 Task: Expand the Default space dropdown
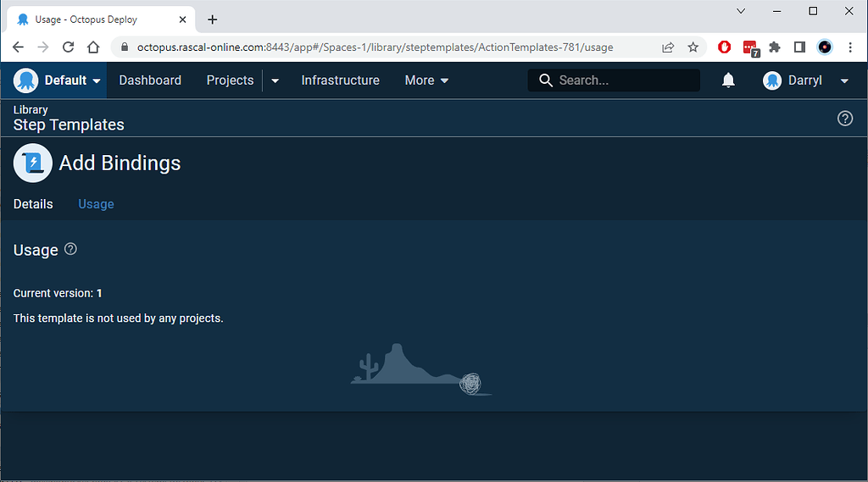pyautogui.click(x=97, y=80)
